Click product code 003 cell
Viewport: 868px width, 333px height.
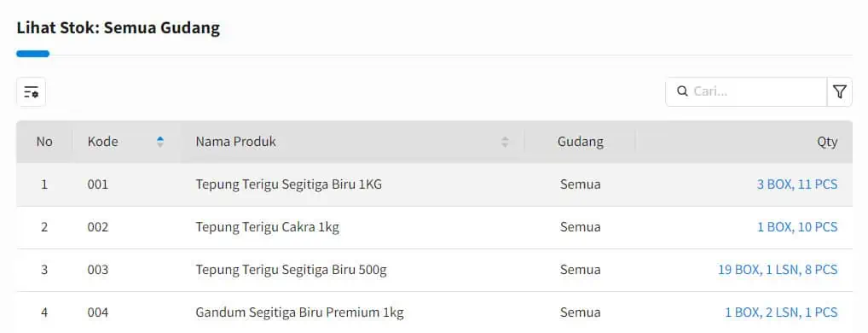[98, 270]
